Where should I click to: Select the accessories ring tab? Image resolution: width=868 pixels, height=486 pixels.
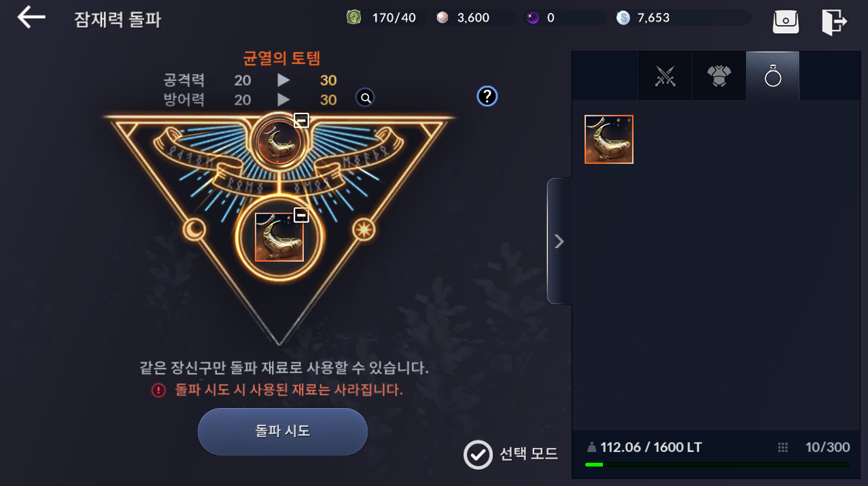pyautogui.click(x=773, y=76)
